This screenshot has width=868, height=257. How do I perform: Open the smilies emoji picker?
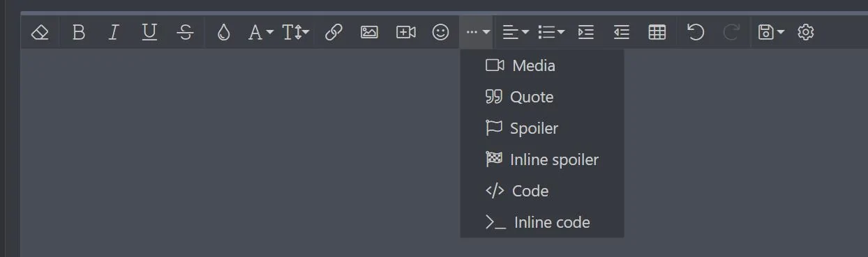tap(440, 32)
